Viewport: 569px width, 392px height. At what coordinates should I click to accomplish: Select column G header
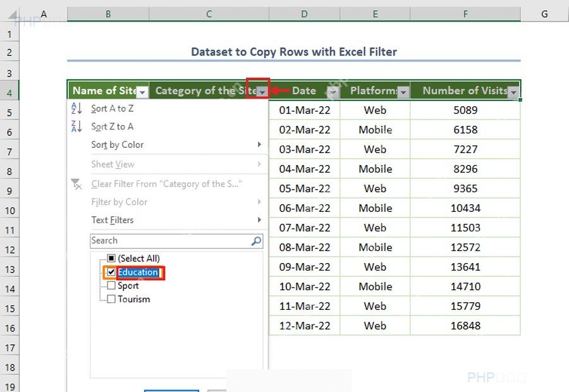[x=544, y=14]
